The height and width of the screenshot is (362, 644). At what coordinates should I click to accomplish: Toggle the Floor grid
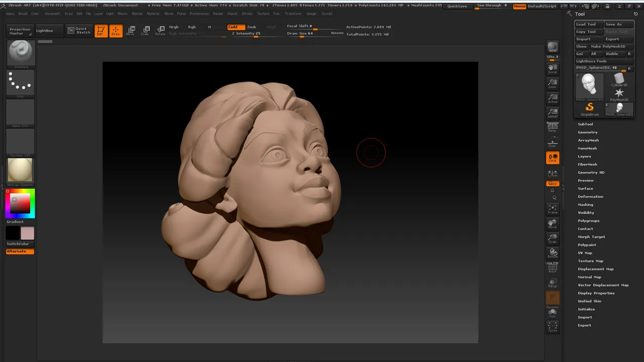552,142
